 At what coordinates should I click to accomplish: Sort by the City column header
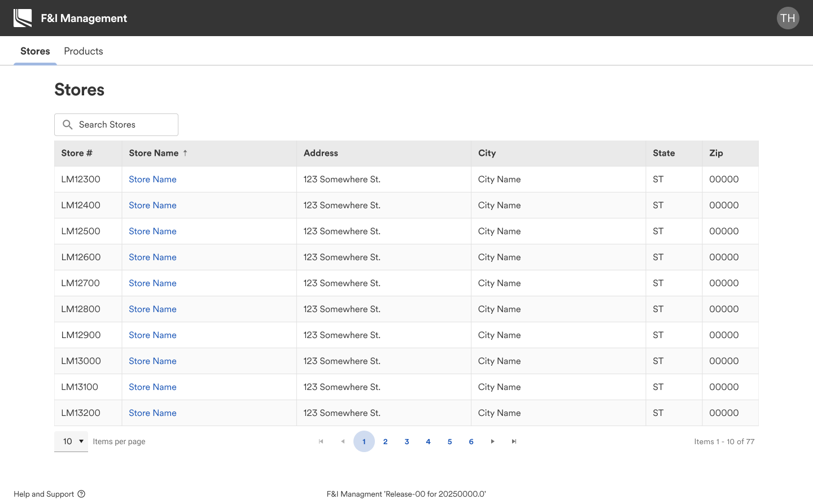coord(487,153)
